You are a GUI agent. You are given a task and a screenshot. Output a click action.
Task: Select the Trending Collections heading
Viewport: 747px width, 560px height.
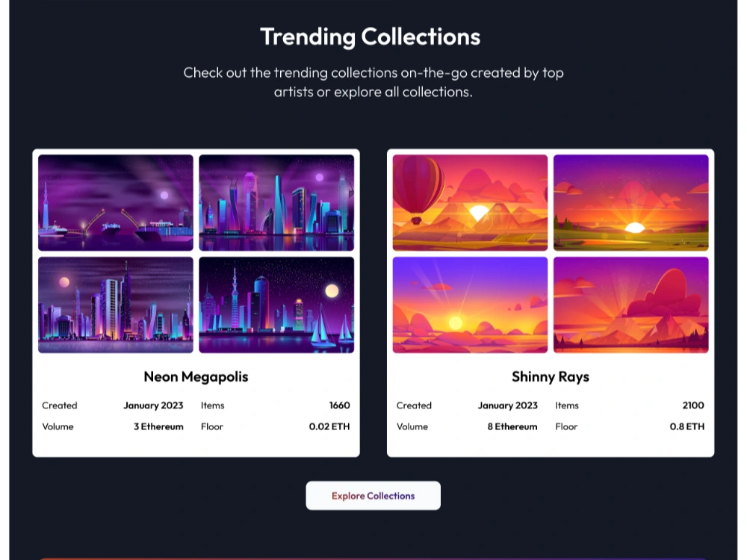coord(371,37)
